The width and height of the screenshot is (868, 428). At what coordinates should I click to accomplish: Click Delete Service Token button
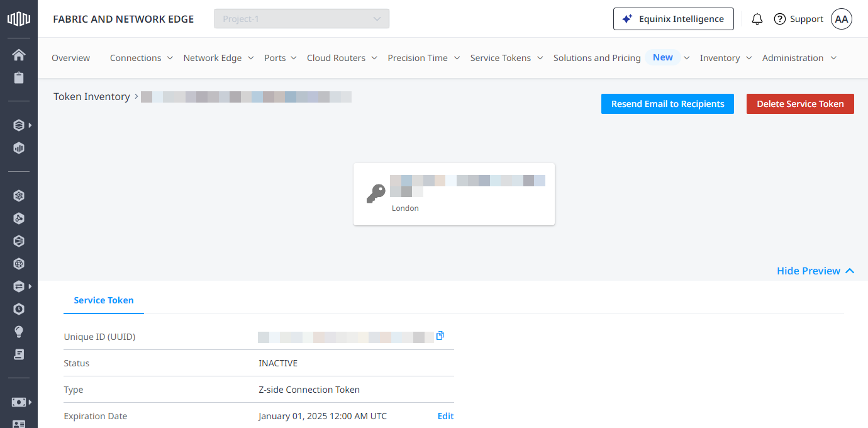800,104
